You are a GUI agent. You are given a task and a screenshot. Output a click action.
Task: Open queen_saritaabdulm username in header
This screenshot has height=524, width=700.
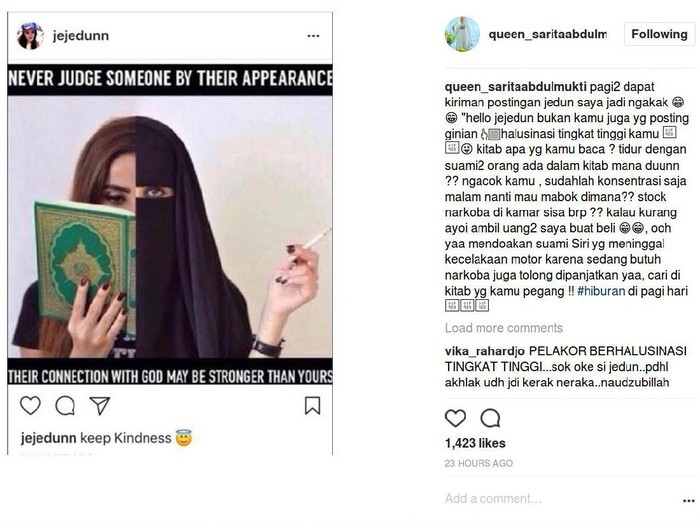point(548,34)
